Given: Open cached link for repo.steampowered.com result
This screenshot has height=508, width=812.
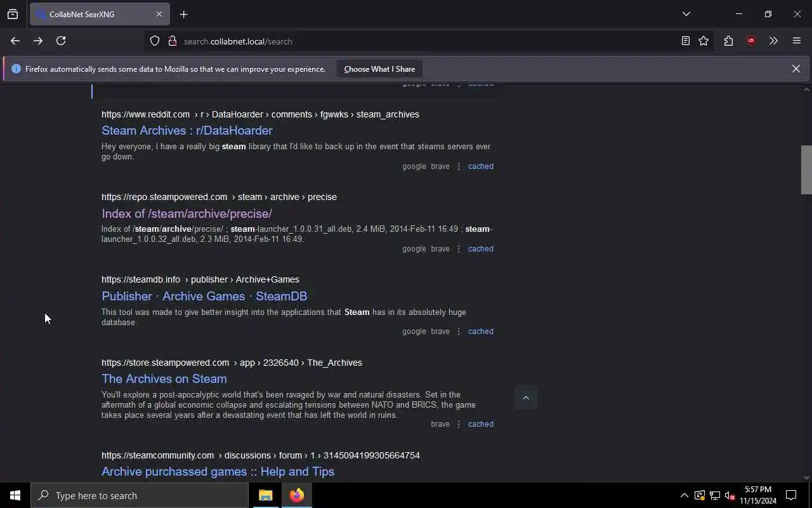Looking at the screenshot, I should [480, 249].
